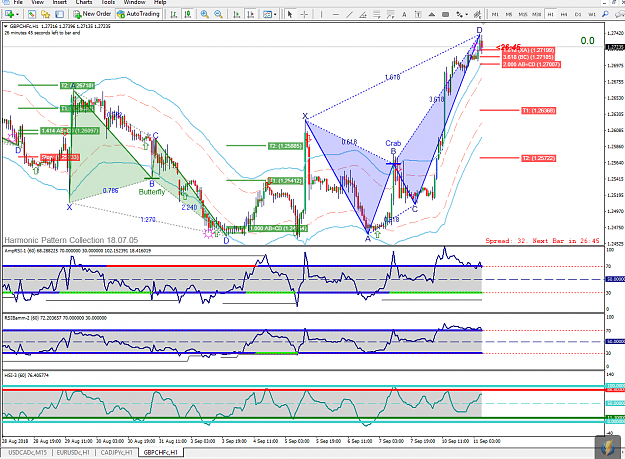This screenshot has height=459, width=625.
Task: Zoom in on the chart
Action: [204, 14]
